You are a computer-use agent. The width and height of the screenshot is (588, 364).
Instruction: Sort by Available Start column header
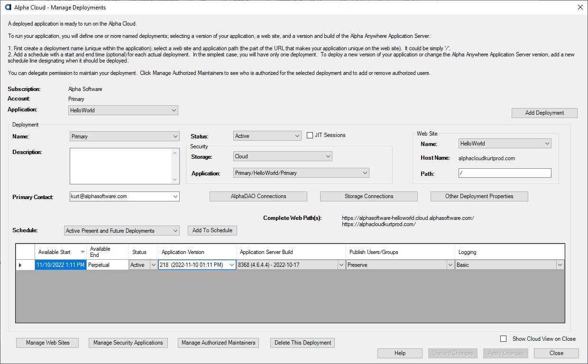tap(60, 252)
